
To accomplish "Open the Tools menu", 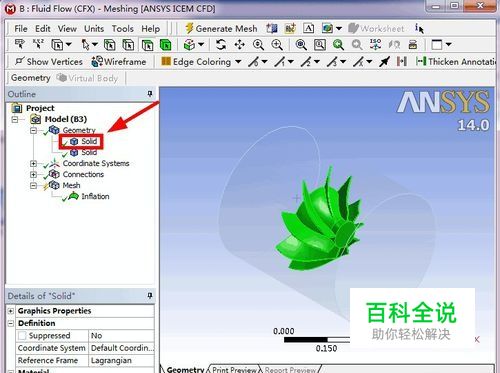I will click(x=123, y=29).
